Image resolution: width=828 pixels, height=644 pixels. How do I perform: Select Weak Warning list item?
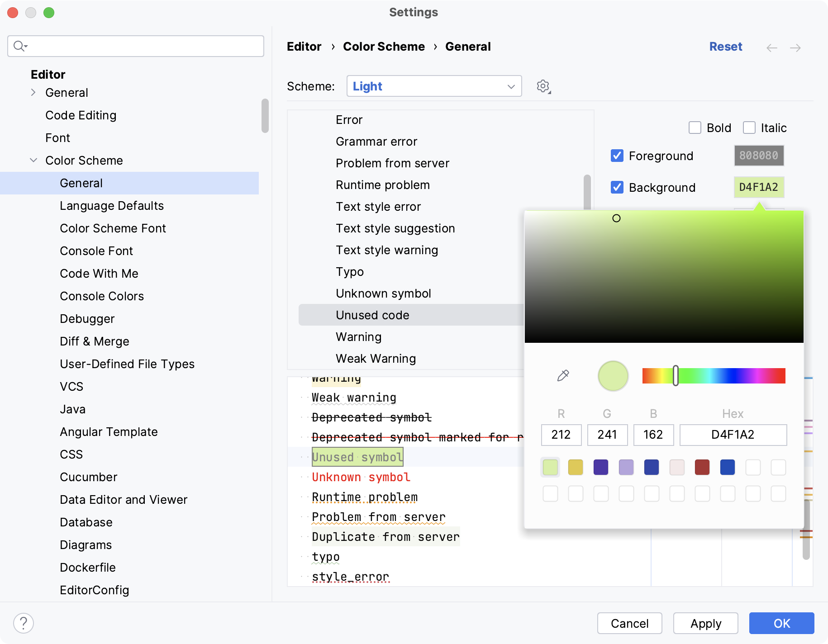tap(376, 359)
